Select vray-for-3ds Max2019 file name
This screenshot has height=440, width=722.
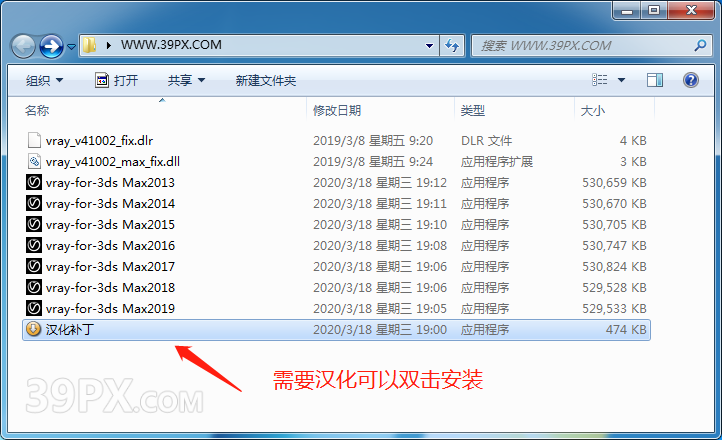point(111,308)
